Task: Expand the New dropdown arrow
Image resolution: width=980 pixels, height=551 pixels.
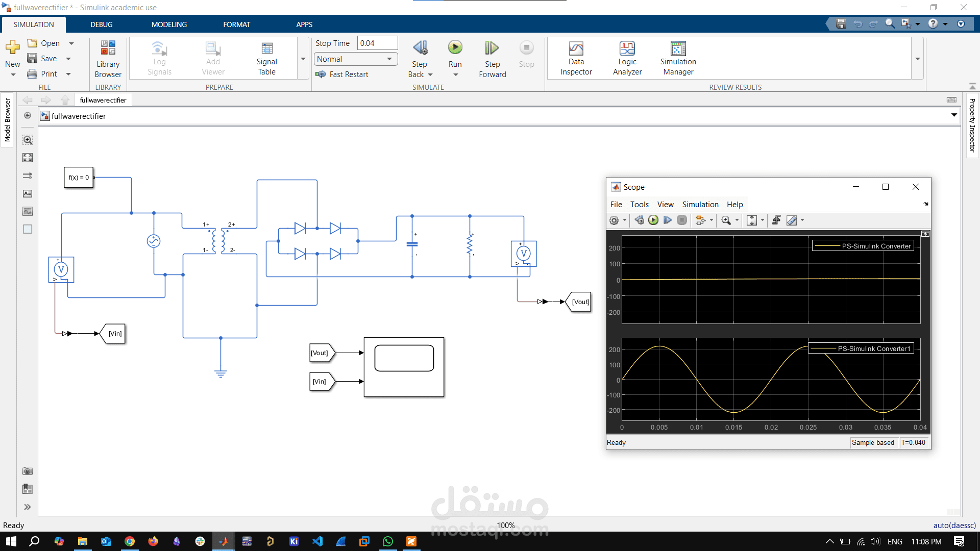Action: pyautogui.click(x=13, y=75)
